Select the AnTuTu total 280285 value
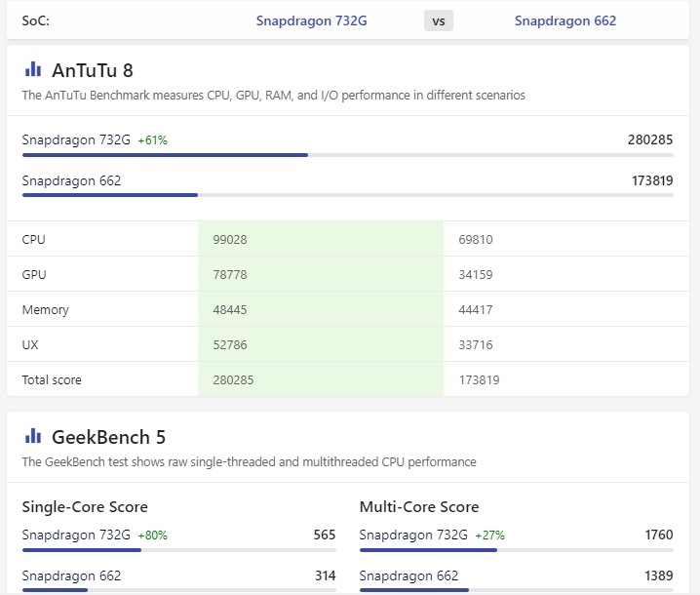This screenshot has height=595, width=700. 650,139
